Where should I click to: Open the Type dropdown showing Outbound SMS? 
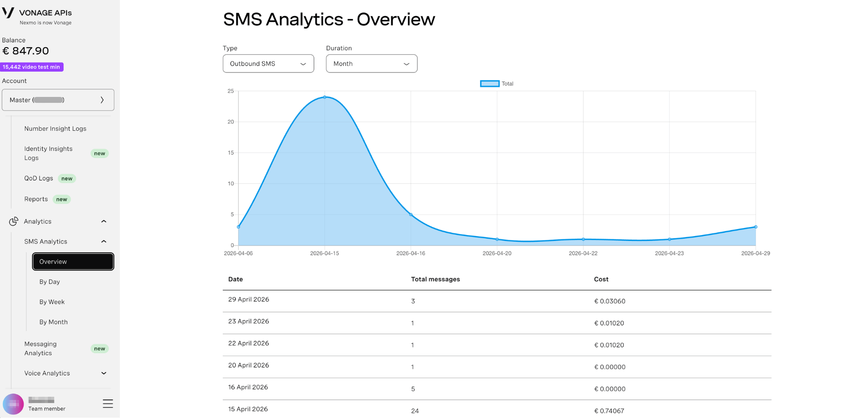tap(268, 63)
